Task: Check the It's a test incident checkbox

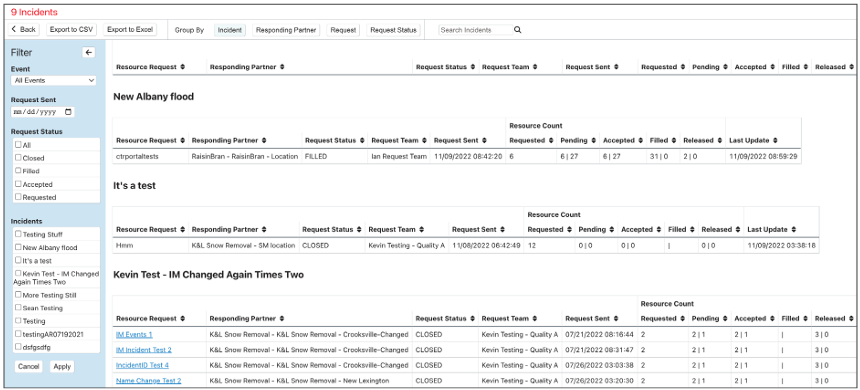Action: (18, 261)
